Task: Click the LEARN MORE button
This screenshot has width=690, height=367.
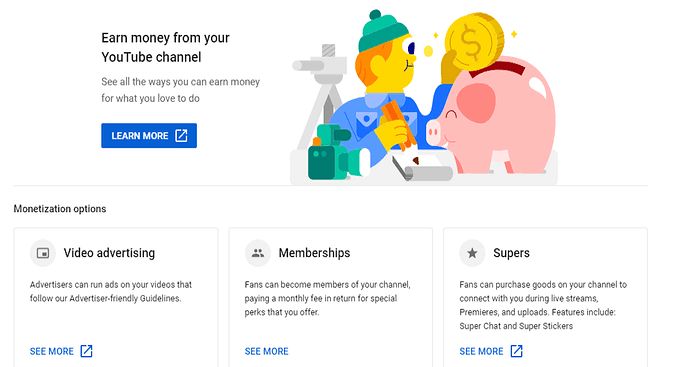Action: coord(149,136)
